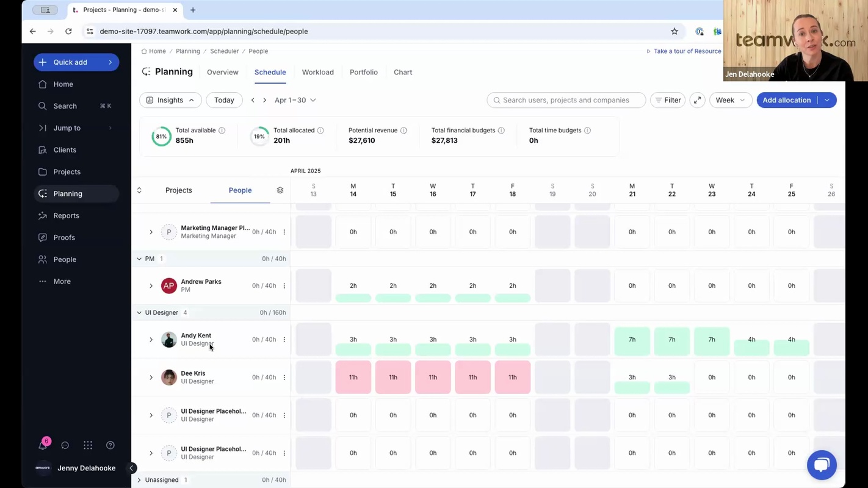868x488 pixels.
Task: Open the apps grid icon
Action: (x=88, y=445)
